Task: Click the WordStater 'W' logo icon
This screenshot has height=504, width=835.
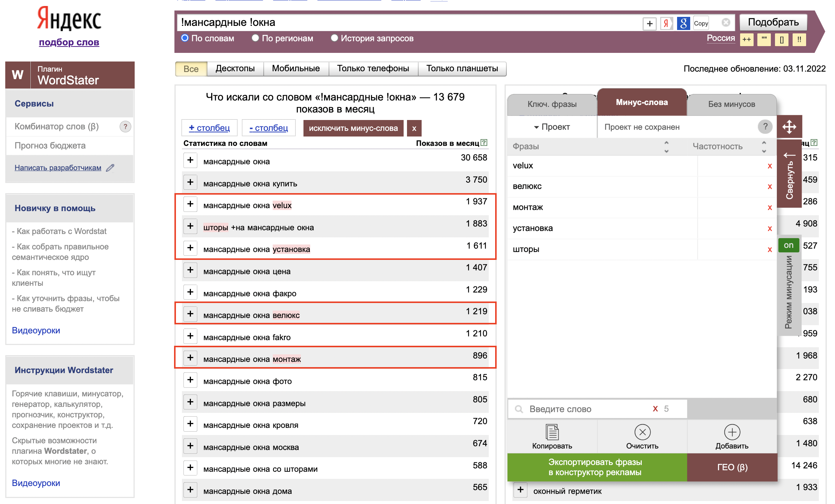Action: 18,75
